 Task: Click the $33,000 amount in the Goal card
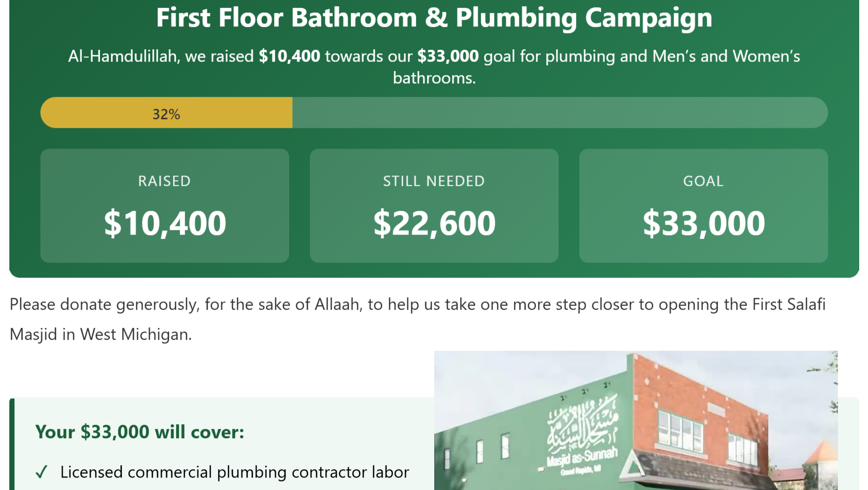[704, 223]
